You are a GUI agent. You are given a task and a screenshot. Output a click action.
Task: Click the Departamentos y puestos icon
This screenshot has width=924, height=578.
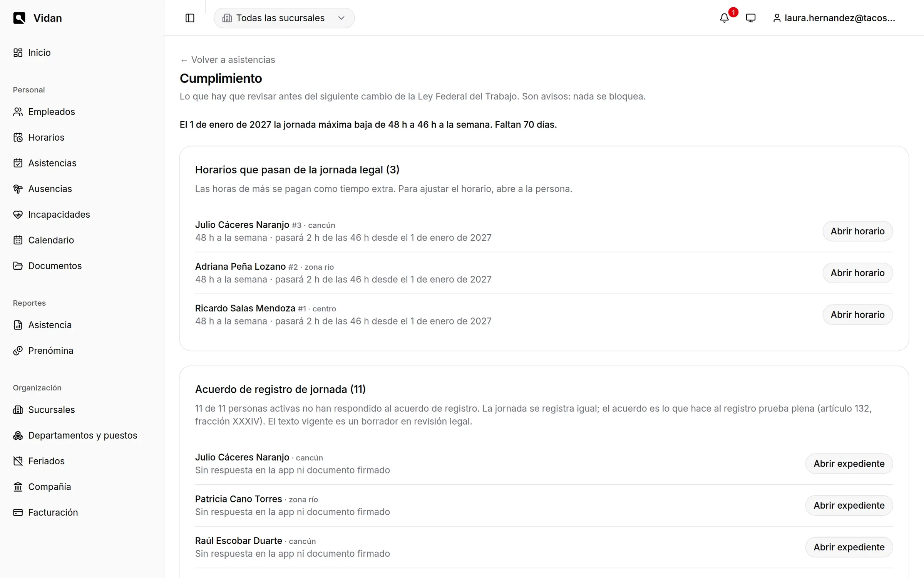coord(18,435)
